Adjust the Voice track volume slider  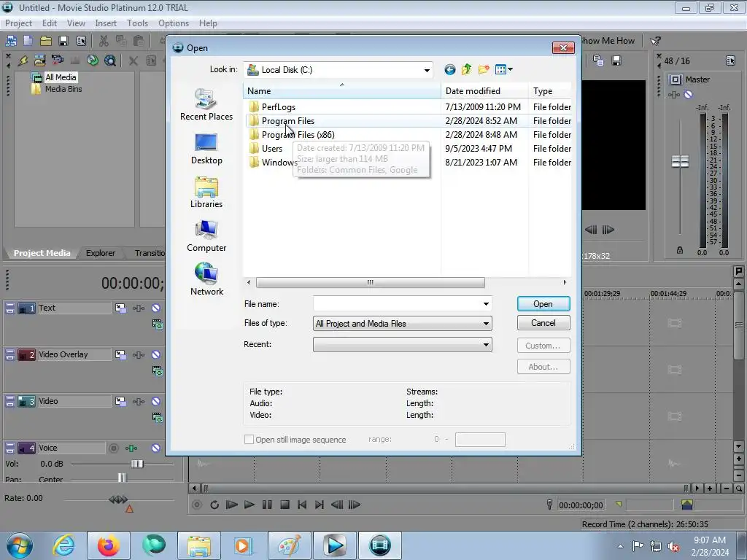pyautogui.click(x=137, y=464)
